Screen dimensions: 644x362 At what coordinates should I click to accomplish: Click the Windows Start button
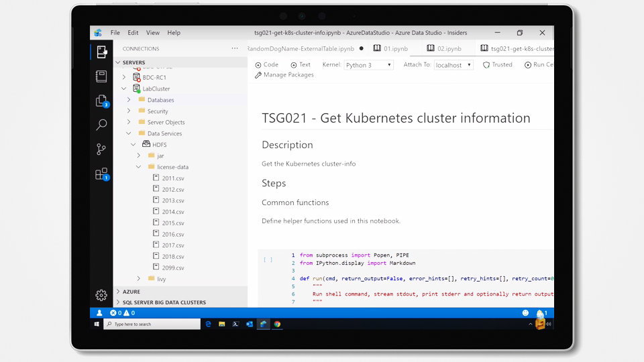[97, 324]
